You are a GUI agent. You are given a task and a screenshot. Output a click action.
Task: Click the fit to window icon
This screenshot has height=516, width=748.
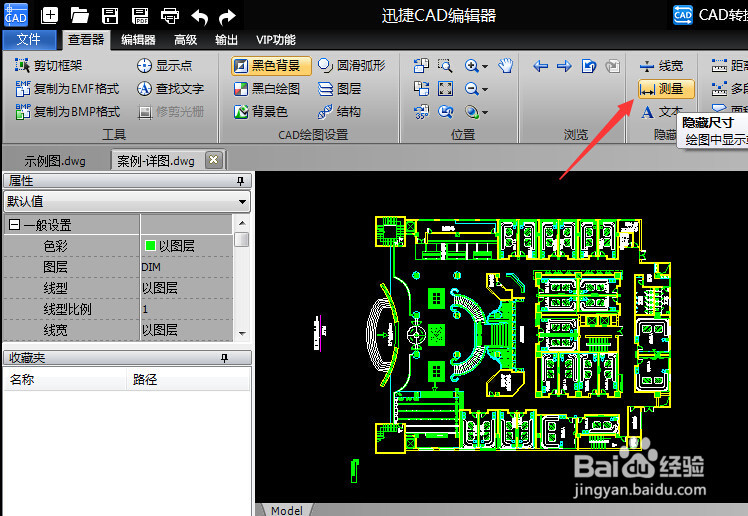click(446, 89)
